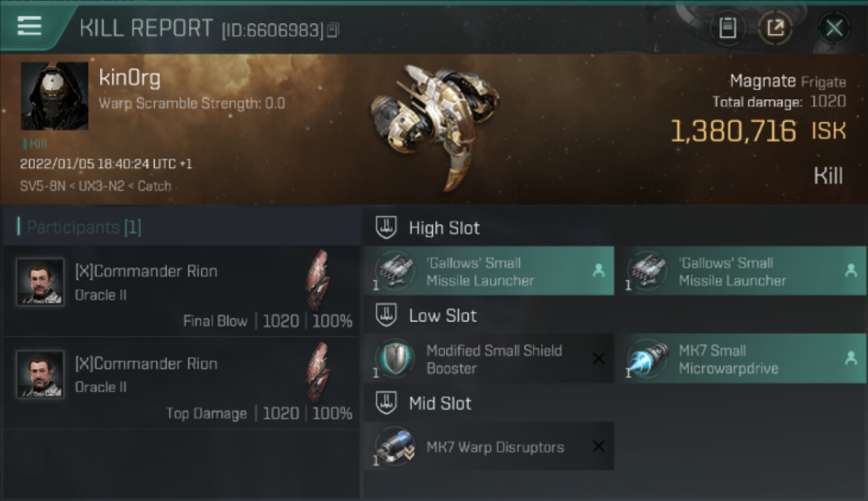View kinOrg pilot portrait
The width and height of the screenshot is (868, 501).
click(x=55, y=96)
